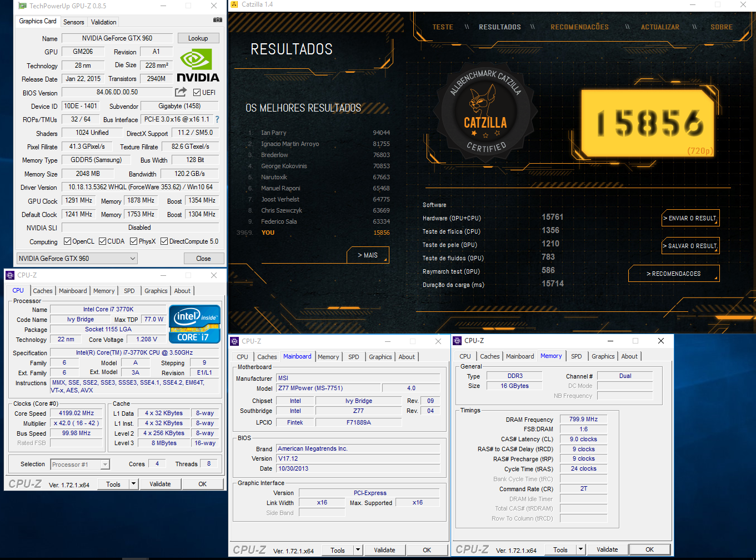The width and height of the screenshot is (756, 560).
Task: Open SPD tab in CPU-Z Mainboard window
Action: pos(354,357)
